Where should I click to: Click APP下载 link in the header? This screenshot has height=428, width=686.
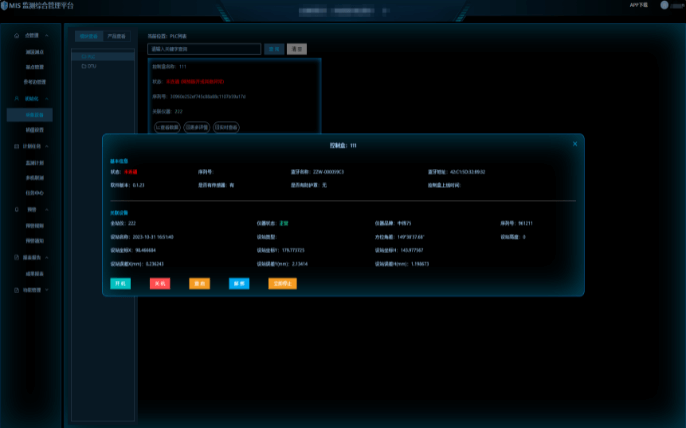pyautogui.click(x=639, y=5)
